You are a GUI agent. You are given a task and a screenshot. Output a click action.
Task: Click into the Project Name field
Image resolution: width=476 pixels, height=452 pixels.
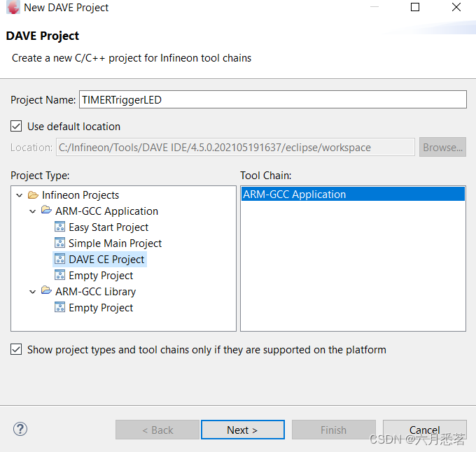click(x=273, y=99)
